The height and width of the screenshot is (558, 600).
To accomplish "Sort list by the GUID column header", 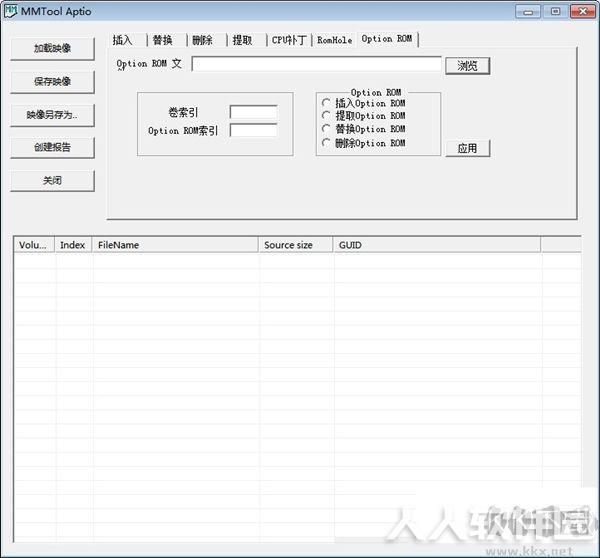I will click(x=437, y=245).
